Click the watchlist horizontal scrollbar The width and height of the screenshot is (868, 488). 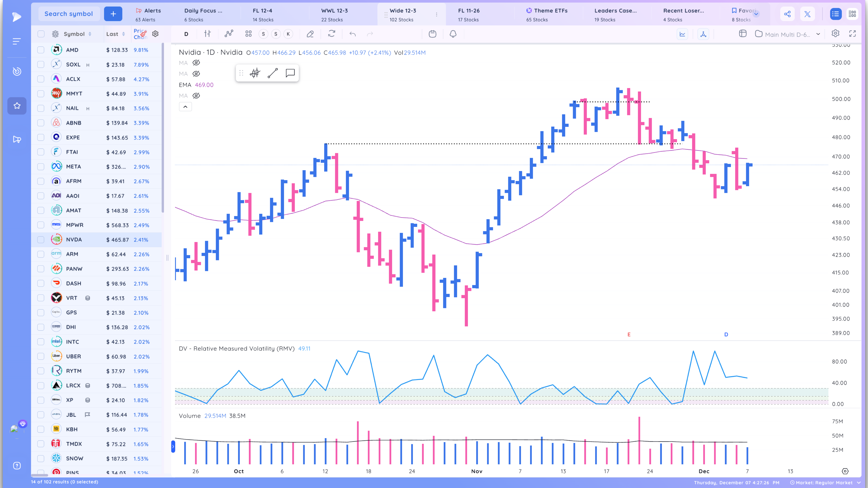pos(40,475)
